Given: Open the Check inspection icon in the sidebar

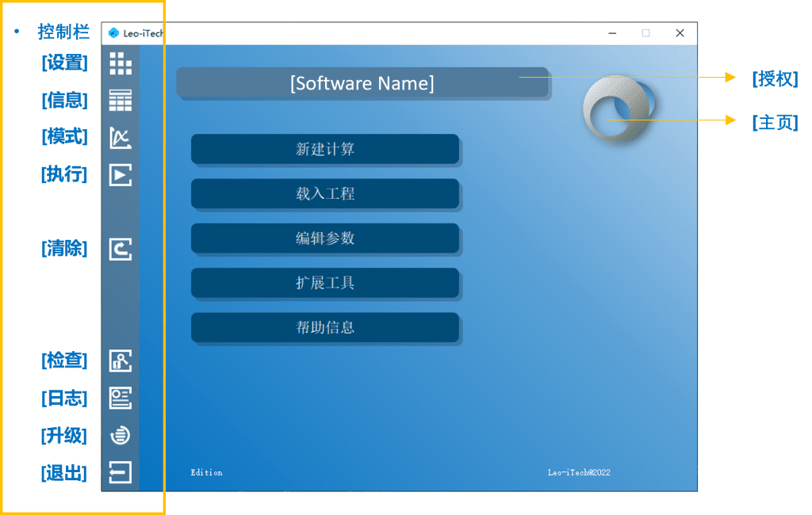Looking at the screenshot, I should 121,360.
